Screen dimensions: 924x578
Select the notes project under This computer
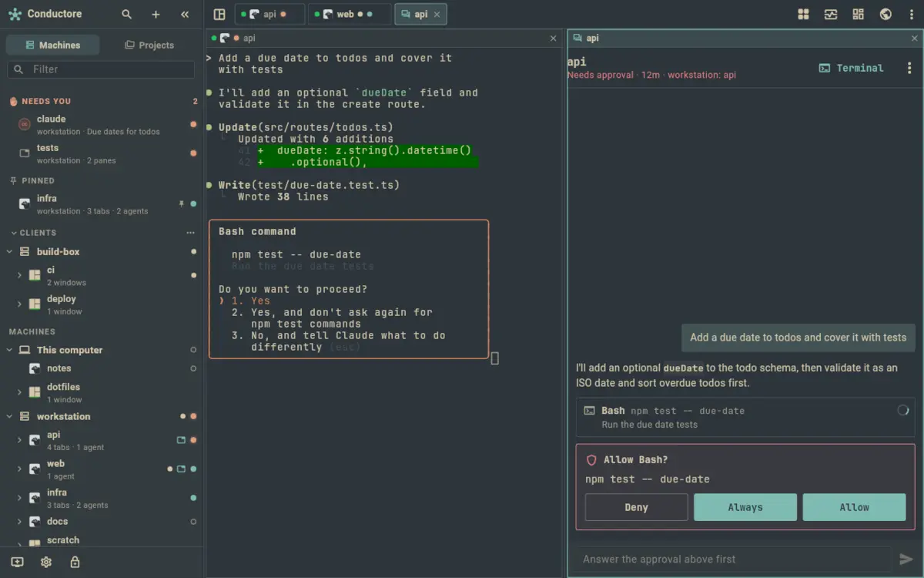pyautogui.click(x=102, y=368)
